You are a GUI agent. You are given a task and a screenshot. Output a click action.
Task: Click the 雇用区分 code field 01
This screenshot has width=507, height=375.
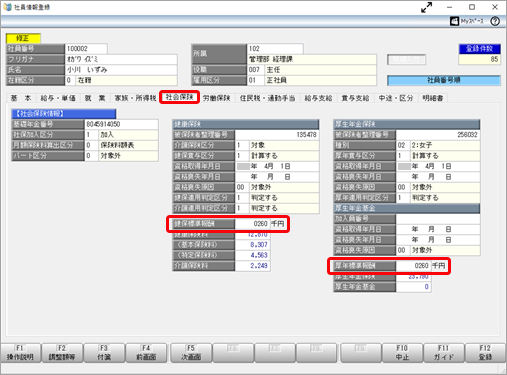(x=256, y=80)
